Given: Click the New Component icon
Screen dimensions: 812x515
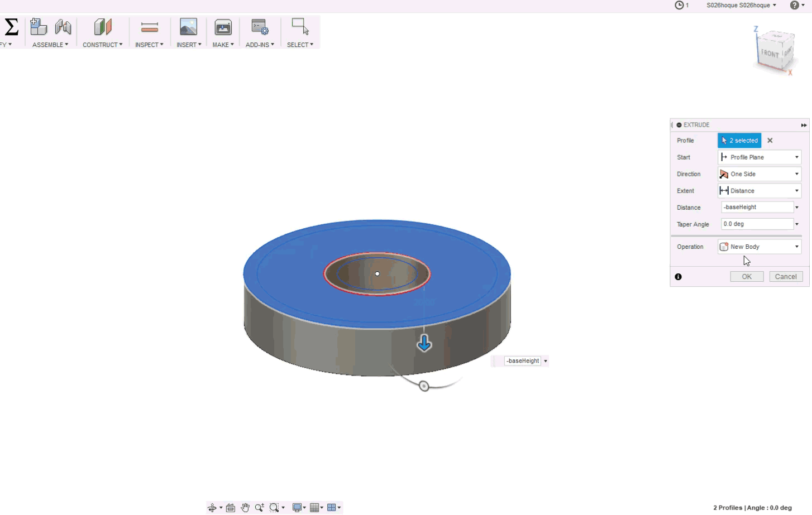Looking at the screenshot, I should coord(38,26).
